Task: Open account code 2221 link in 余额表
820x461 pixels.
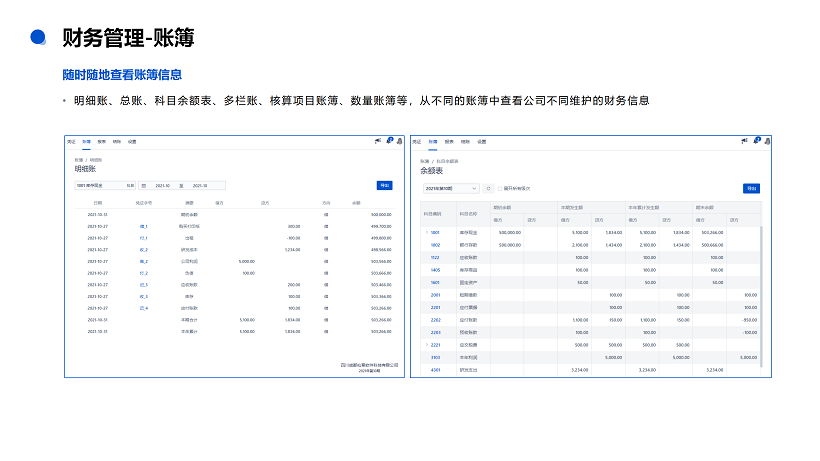Action: (435, 345)
